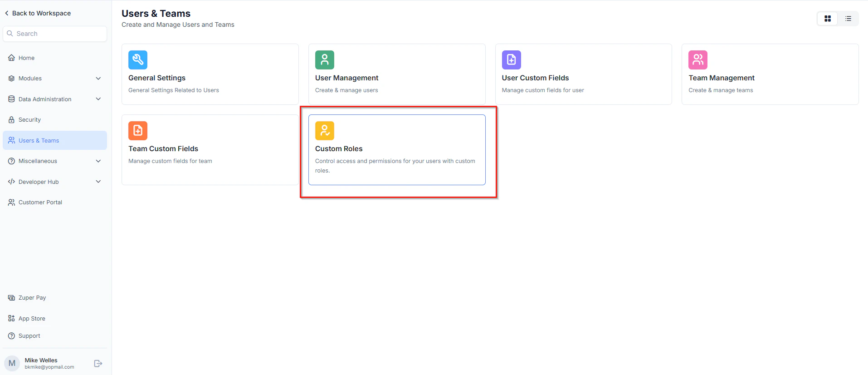
Task: Click 'Create & manage users' description
Action: coord(346,90)
